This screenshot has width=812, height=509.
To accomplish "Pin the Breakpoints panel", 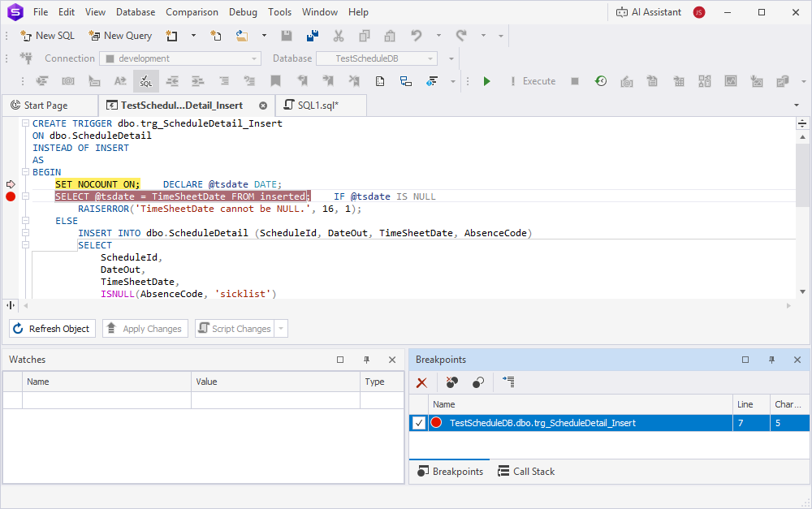I will click(x=772, y=360).
